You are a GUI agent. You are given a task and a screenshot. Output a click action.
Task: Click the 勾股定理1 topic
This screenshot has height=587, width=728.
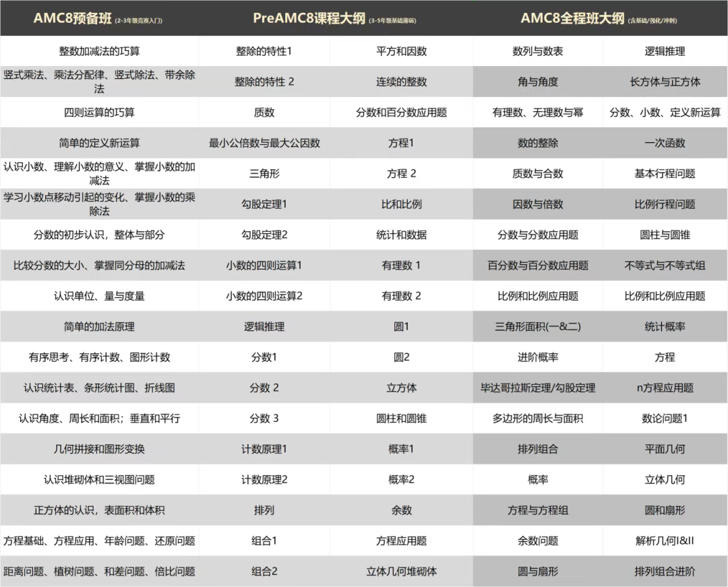[x=265, y=204]
